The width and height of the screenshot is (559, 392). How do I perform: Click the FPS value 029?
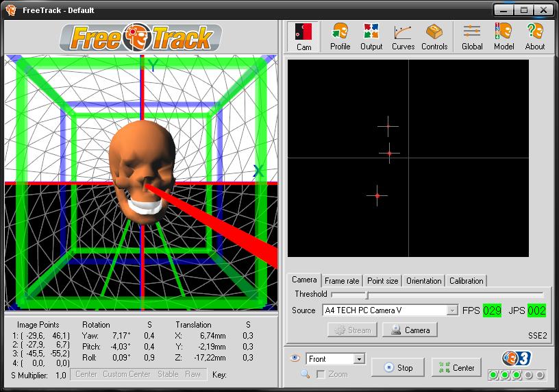click(492, 310)
